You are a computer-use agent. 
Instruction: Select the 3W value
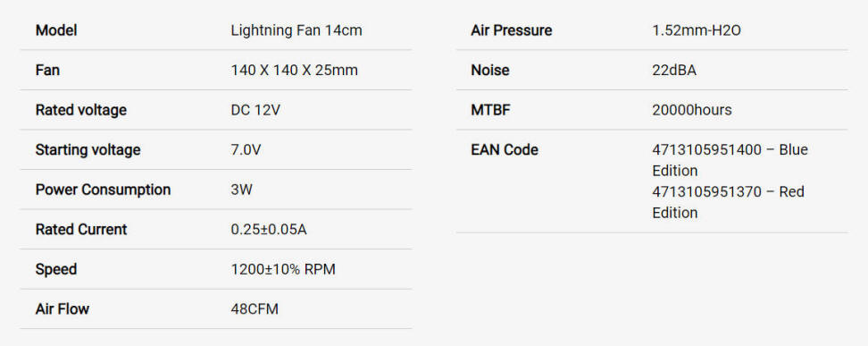[241, 190]
